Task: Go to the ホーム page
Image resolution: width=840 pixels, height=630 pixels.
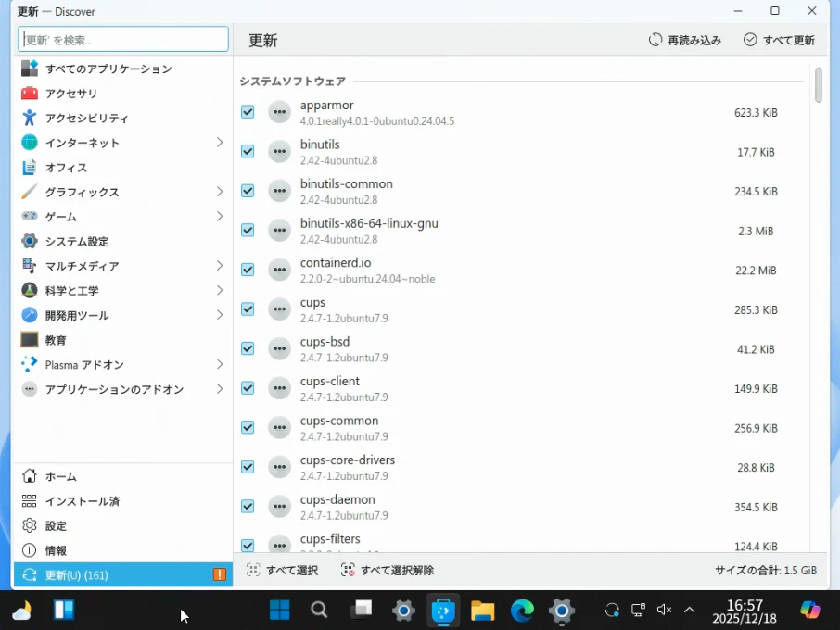Action: coord(122,476)
